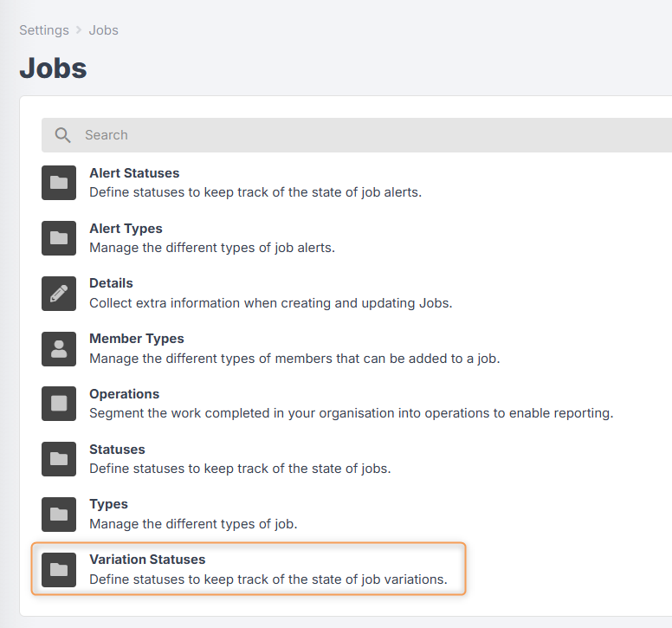Click the magnifying glass search icon
Image resolution: width=672 pixels, height=628 pixels.
click(62, 135)
